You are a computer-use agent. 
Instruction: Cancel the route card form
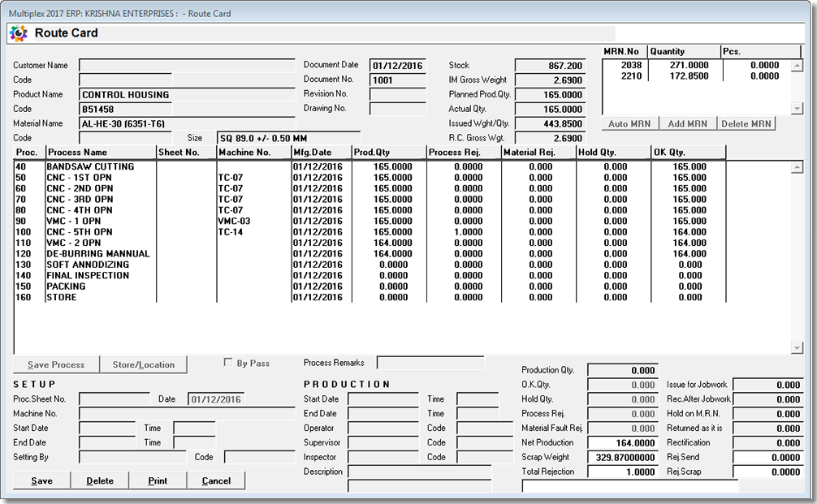pyautogui.click(x=216, y=480)
